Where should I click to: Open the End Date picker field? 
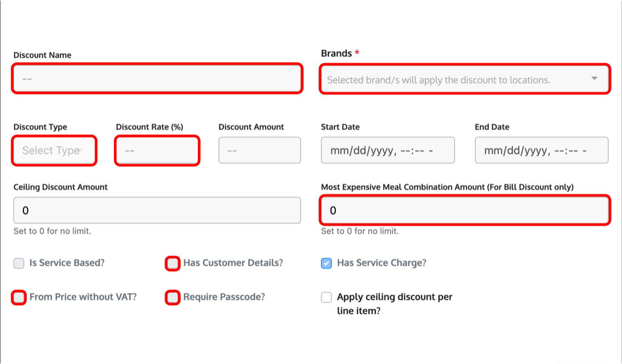point(541,150)
